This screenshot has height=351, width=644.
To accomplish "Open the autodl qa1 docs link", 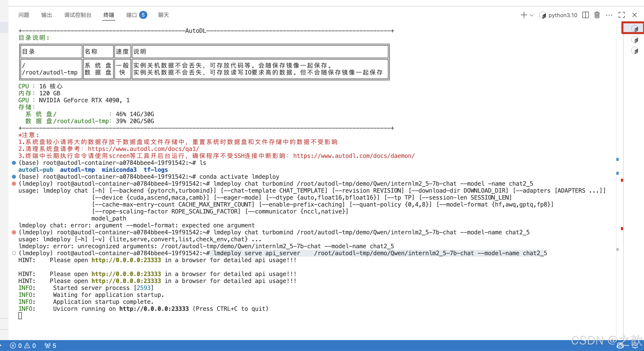I will tap(143, 149).
